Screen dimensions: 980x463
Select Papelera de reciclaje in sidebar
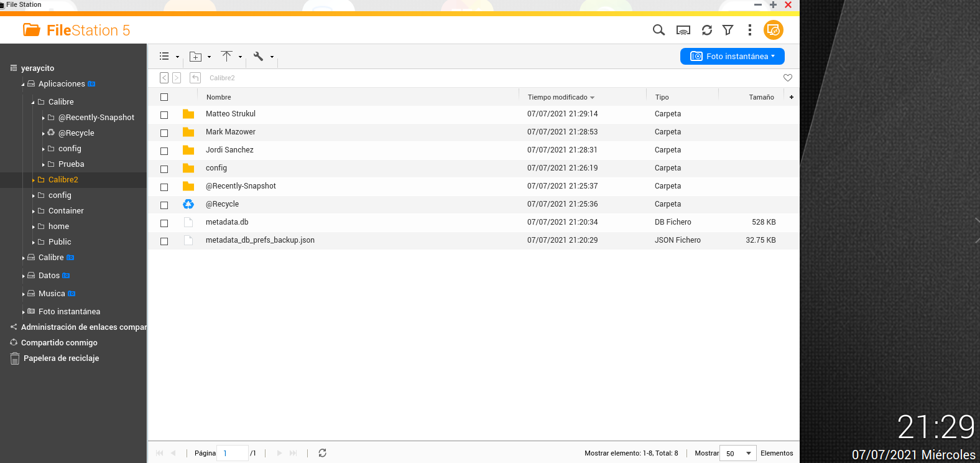[x=61, y=358]
